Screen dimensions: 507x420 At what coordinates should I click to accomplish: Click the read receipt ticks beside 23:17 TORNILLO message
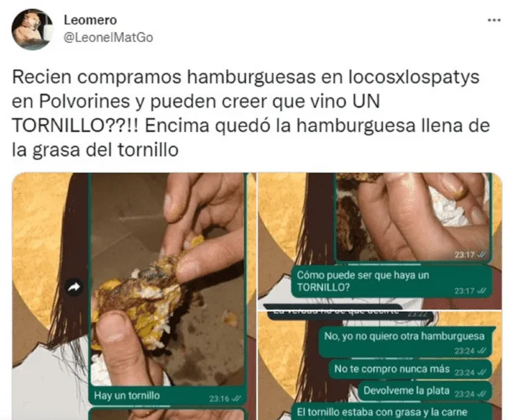[x=482, y=291]
